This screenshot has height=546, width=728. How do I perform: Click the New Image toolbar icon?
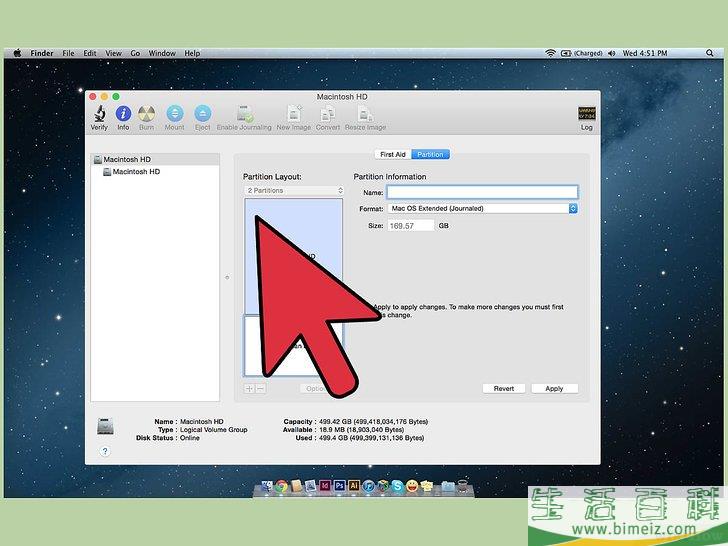pyautogui.click(x=294, y=113)
